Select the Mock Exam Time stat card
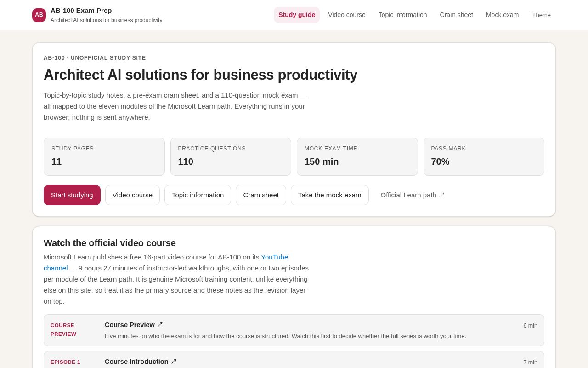Viewport: 588px width, 368px height. (357, 157)
